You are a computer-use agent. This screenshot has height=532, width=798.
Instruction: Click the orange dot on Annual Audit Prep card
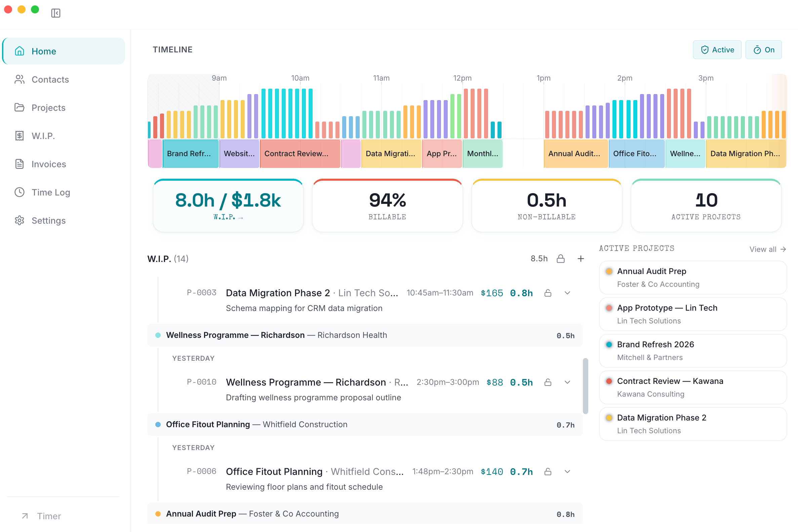[x=609, y=271]
